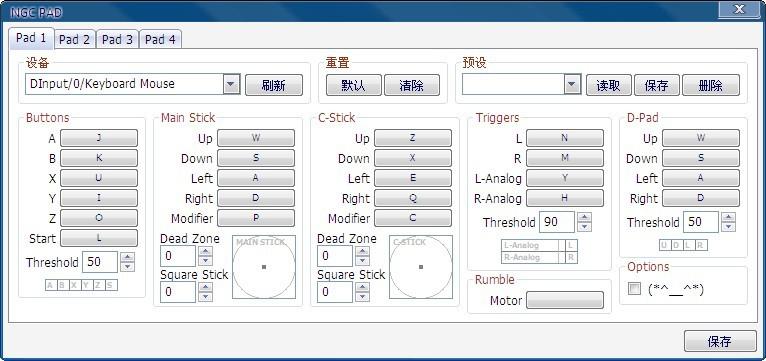This screenshot has height=361, width=766.
Task: Click Main Stick Up mapping W
Action: click(256, 138)
